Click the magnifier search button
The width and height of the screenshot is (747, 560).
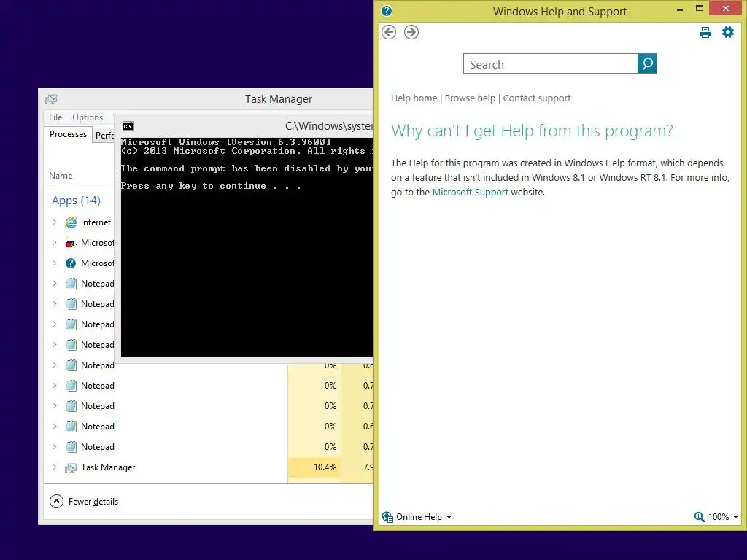tap(647, 63)
